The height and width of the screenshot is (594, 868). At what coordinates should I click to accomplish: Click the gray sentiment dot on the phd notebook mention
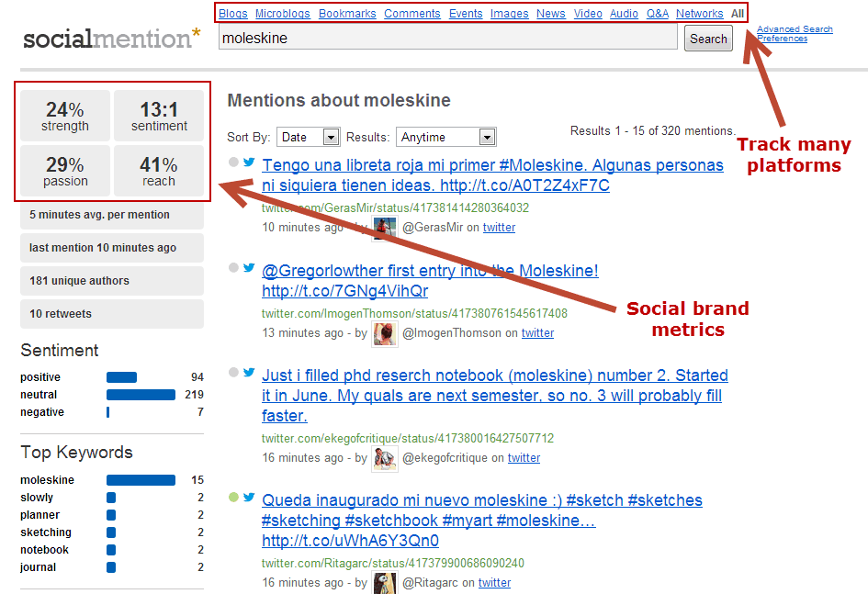click(x=233, y=372)
